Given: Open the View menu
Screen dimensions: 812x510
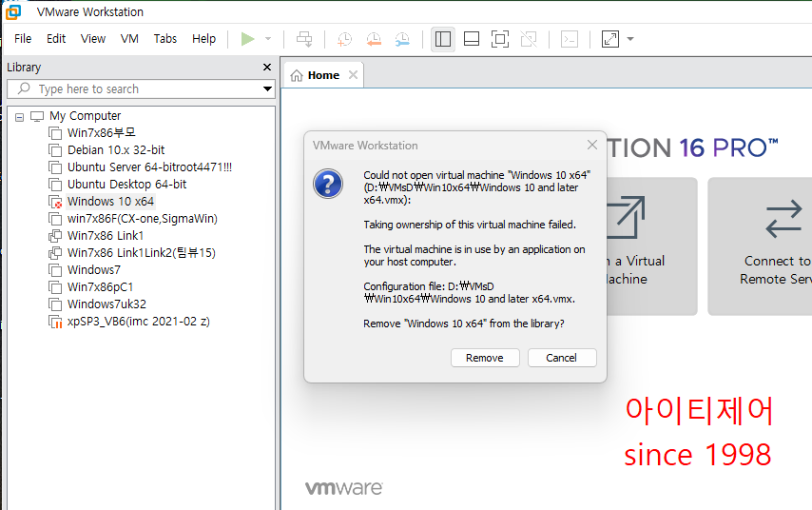Looking at the screenshot, I should [x=93, y=39].
